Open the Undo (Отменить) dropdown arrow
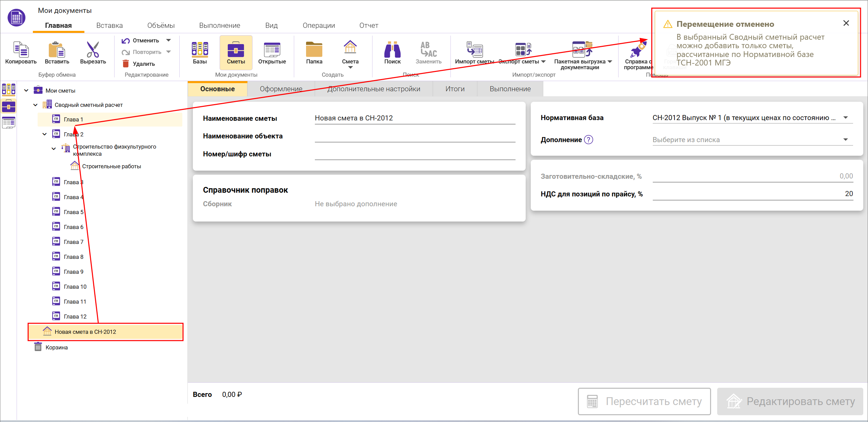Viewport: 868px width, 422px height. (x=168, y=40)
